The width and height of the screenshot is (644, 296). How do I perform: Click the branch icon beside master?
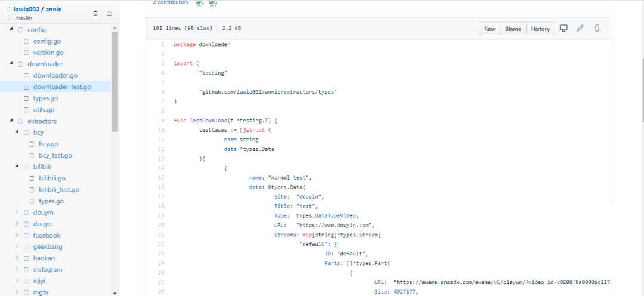click(10, 18)
